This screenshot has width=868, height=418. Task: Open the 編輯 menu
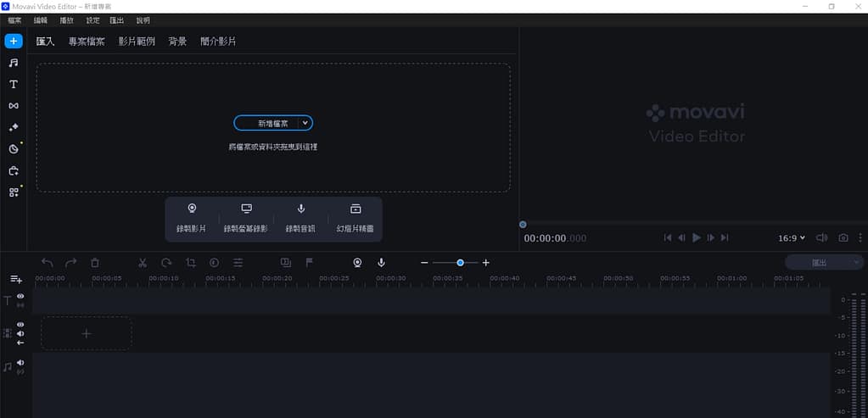click(41, 20)
